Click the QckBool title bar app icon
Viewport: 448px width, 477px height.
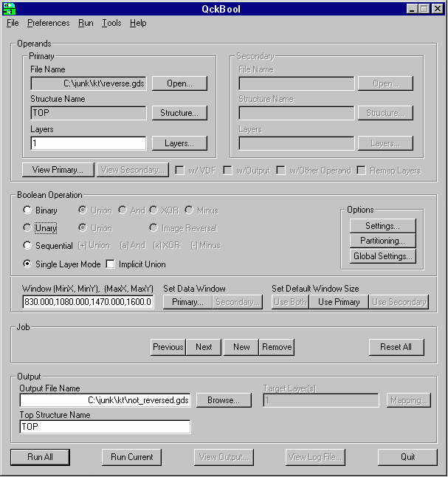(9, 8)
